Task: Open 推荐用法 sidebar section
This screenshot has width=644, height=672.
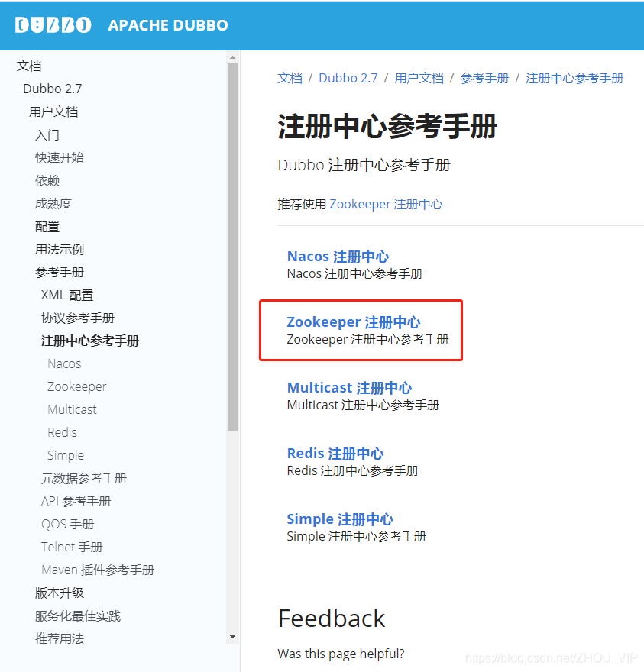Action: (60, 639)
